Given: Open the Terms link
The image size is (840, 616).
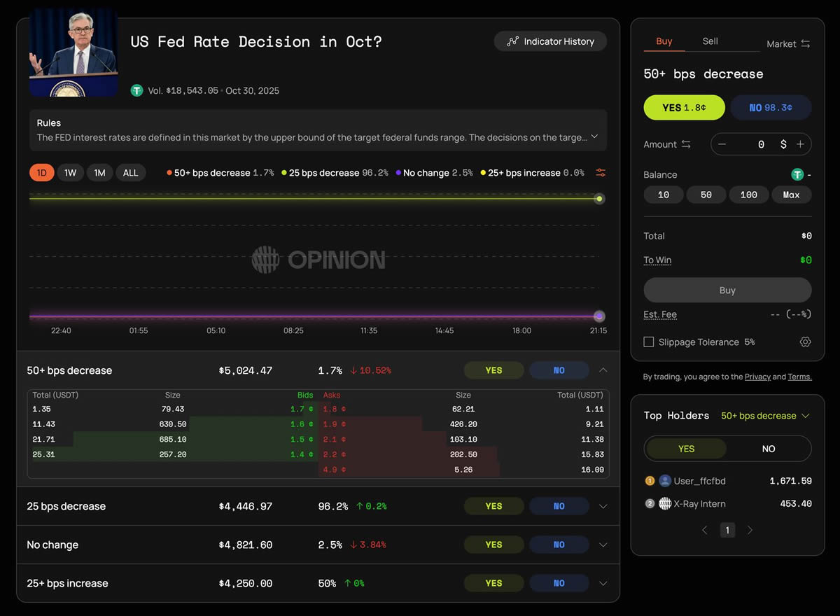Looking at the screenshot, I should 799,377.
